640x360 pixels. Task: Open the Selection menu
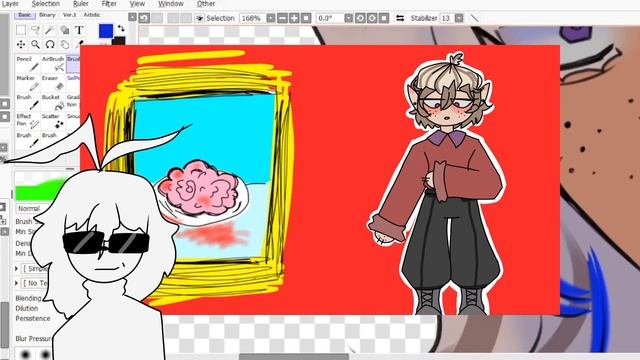pyautogui.click(x=46, y=4)
